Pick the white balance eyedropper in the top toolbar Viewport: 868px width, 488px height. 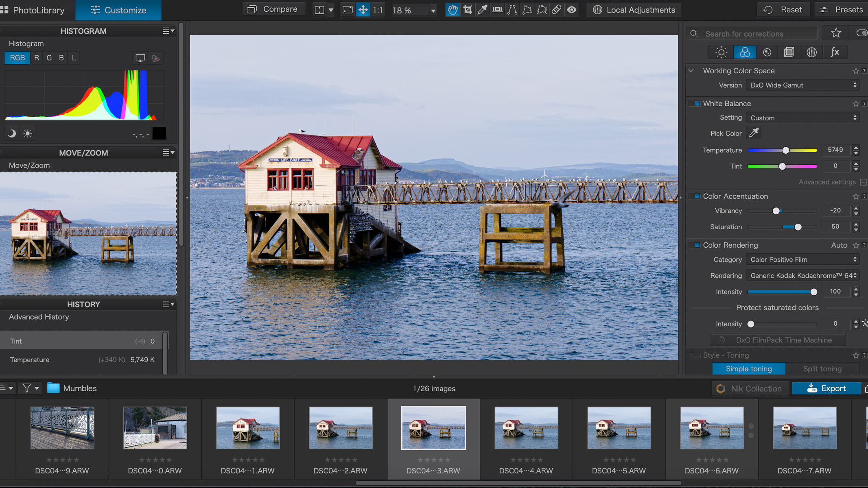click(482, 10)
